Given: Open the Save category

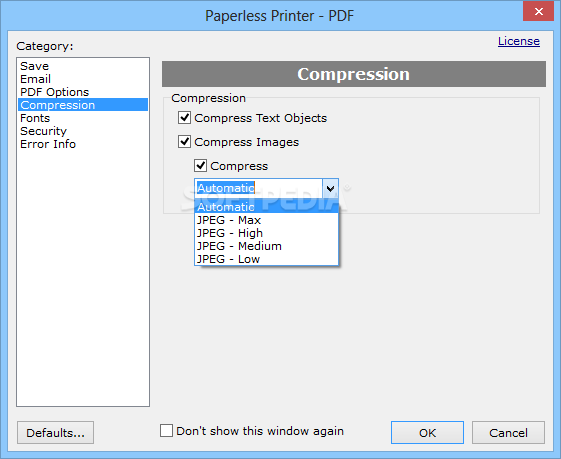Looking at the screenshot, I should 34,66.
